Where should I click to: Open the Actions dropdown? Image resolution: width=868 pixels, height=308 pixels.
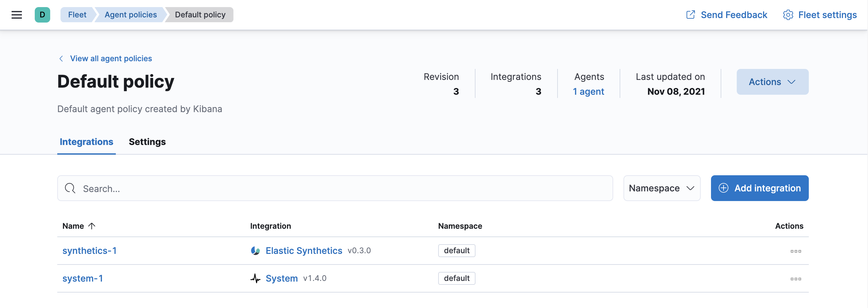tap(772, 82)
